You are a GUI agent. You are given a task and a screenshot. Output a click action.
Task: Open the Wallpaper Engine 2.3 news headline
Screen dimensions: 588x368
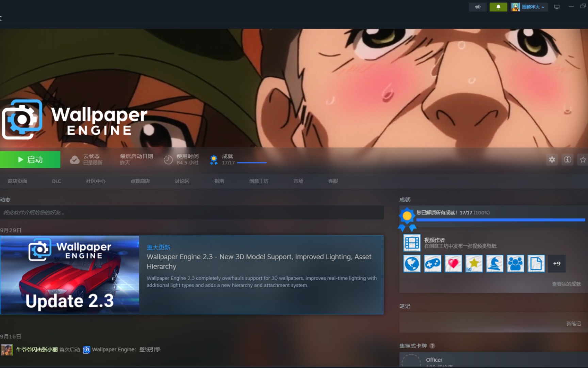259,261
